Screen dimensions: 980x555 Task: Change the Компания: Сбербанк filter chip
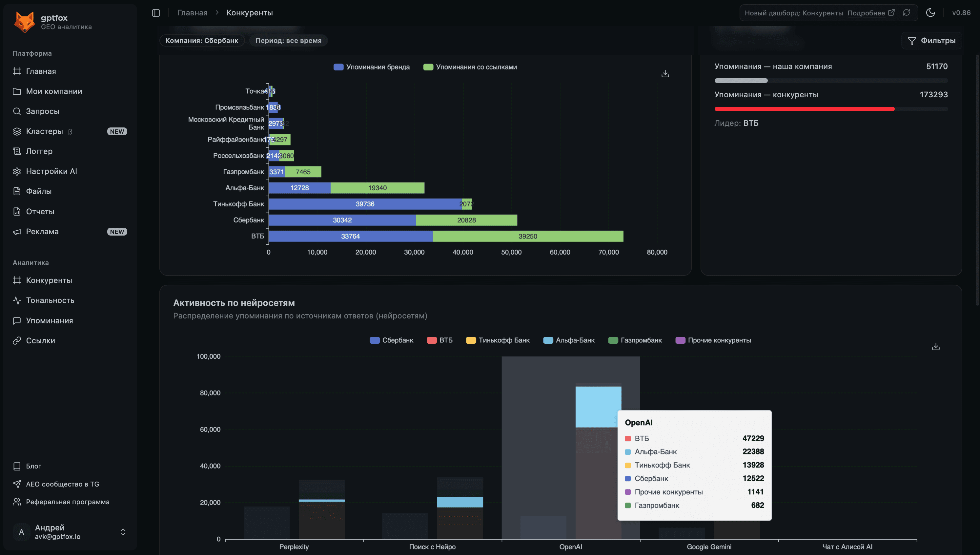click(x=201, y=40)
